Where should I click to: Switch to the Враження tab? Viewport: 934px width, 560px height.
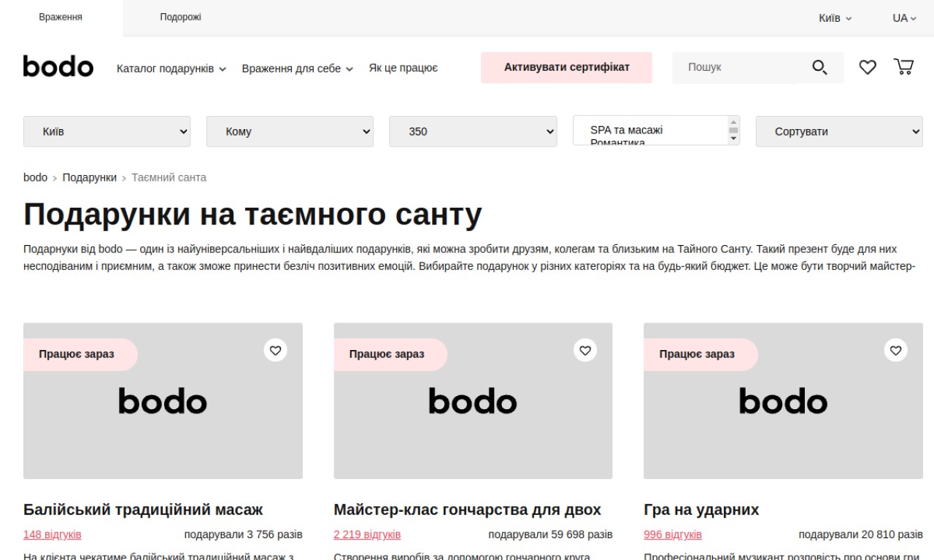point(61,17)
